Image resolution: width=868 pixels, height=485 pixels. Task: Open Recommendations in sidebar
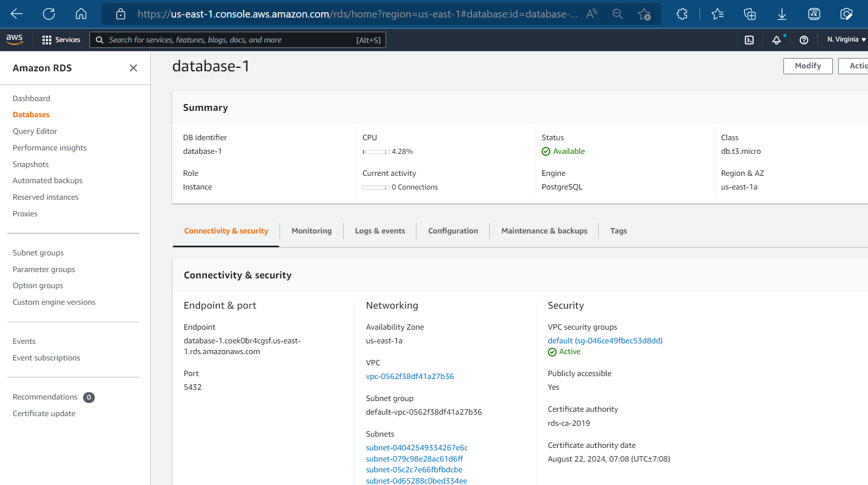point(45,397)
